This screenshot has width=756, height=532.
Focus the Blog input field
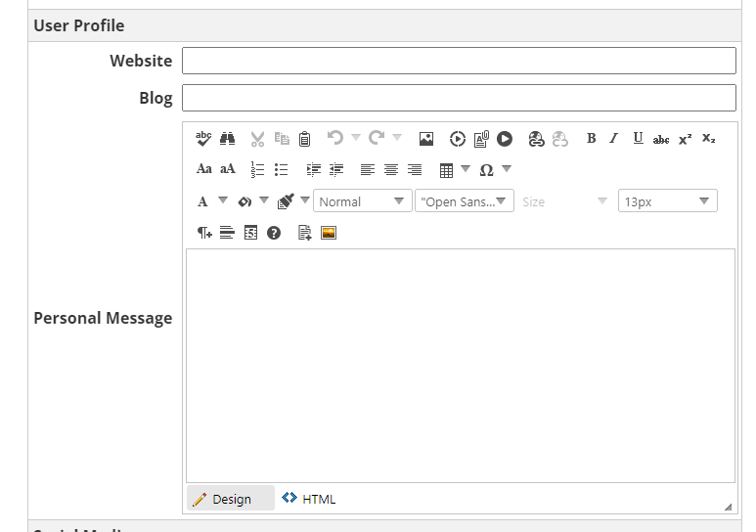click(x=459, y=98)
